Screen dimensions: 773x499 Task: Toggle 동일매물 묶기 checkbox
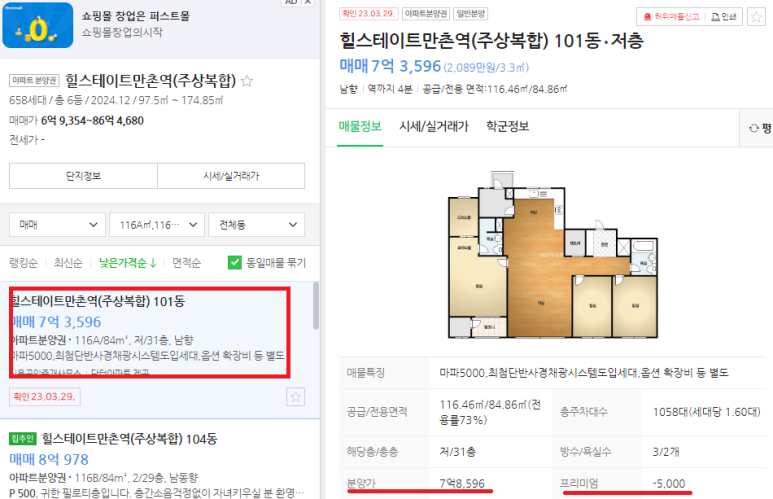(x=235, y=262)
